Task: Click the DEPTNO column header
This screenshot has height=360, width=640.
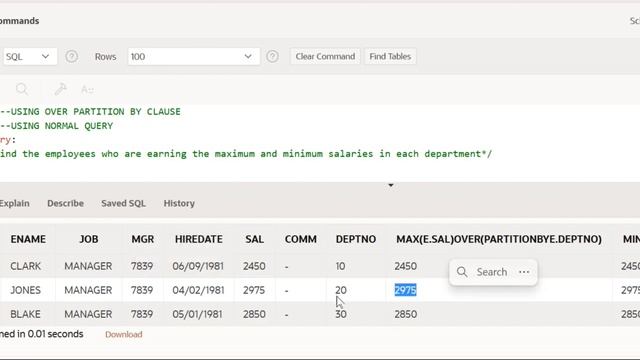Action: [356, 239]
